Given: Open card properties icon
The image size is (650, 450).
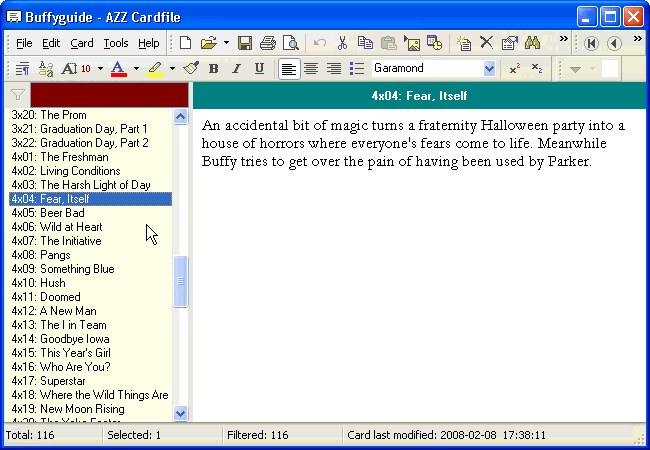Looking at the screenshot, I should click(x=509, y=43).
